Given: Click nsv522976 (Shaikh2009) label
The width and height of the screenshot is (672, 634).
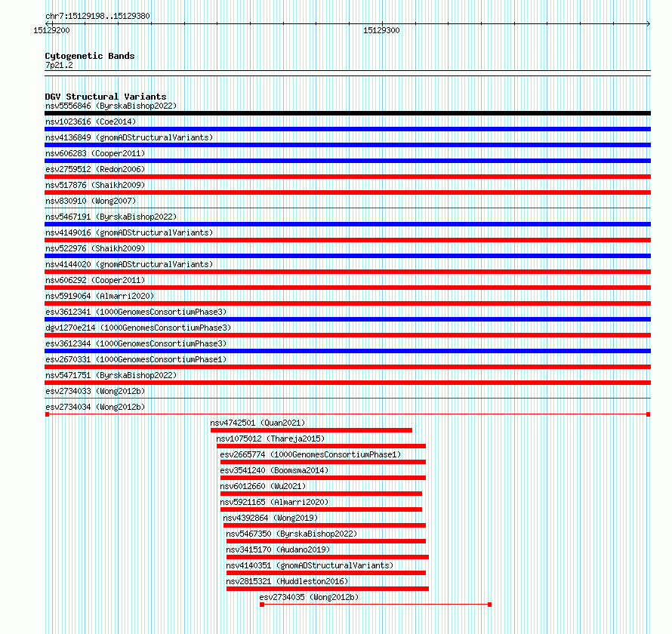Looking at the screenshot, I should coord(95,248).
